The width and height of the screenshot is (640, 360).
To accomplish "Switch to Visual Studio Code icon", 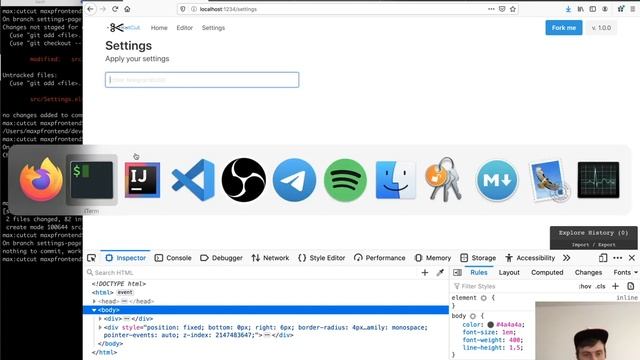I will [193, 180].
